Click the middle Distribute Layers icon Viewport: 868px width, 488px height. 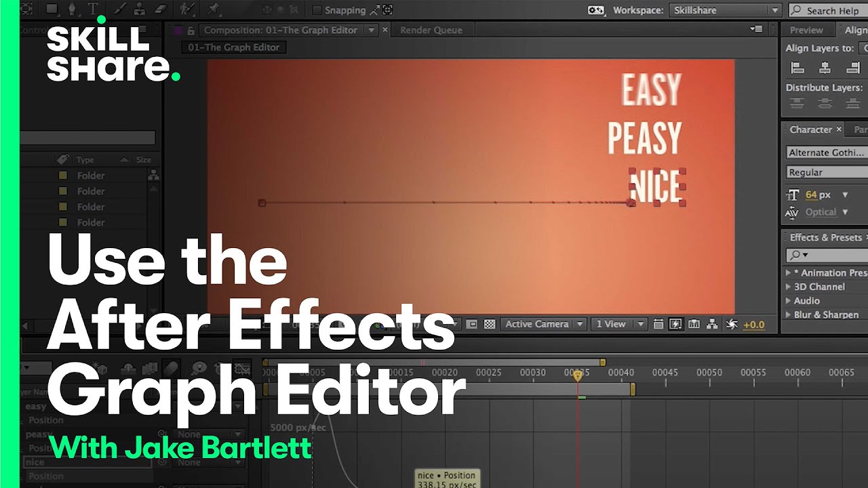[x=825, y=104]
